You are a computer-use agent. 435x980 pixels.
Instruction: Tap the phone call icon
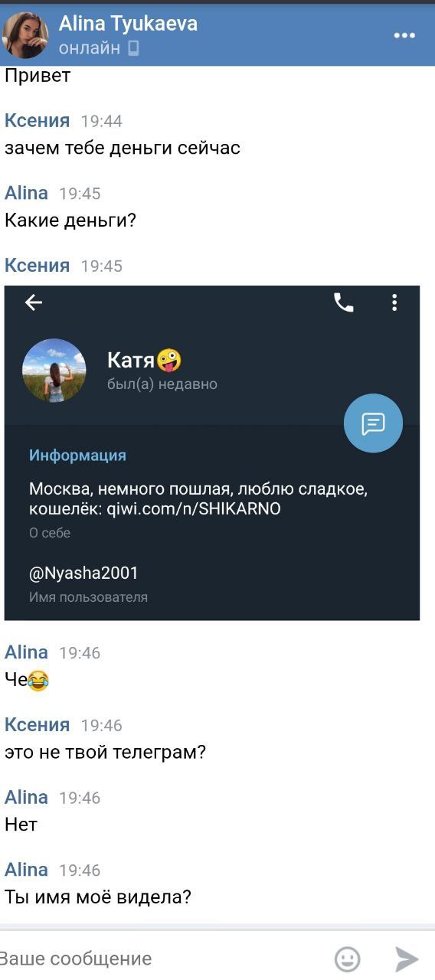tap(344, 303)
